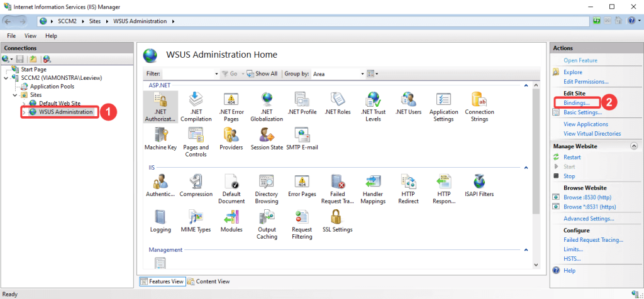
Task: Open Advanced Settings... link
Action: pos(589,219)
